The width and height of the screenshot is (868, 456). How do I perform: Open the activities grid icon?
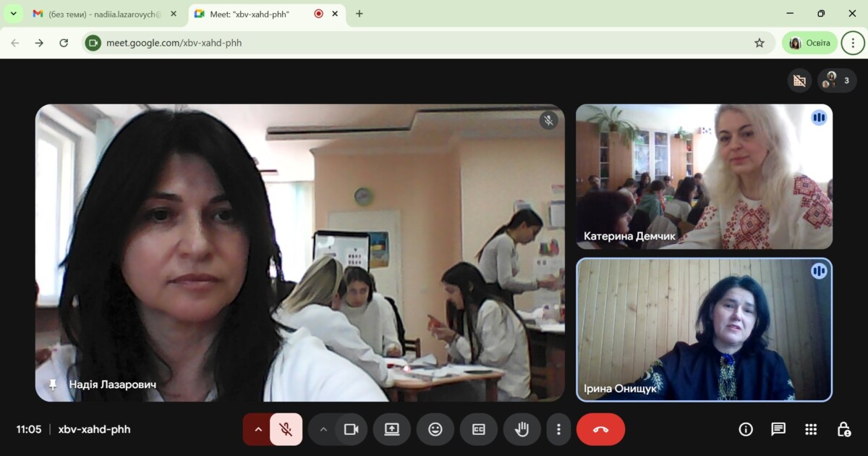(811, 429)
